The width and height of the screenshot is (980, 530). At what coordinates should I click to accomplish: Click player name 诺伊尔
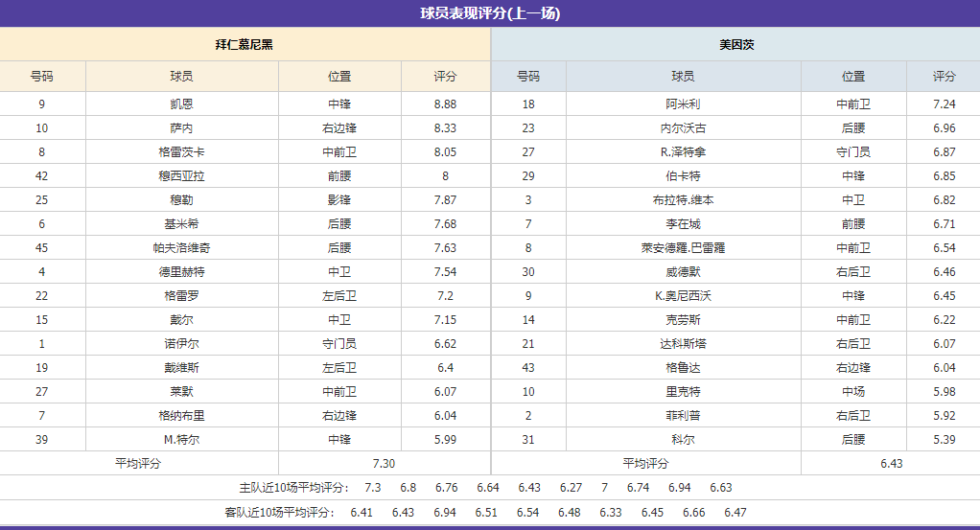182,343
